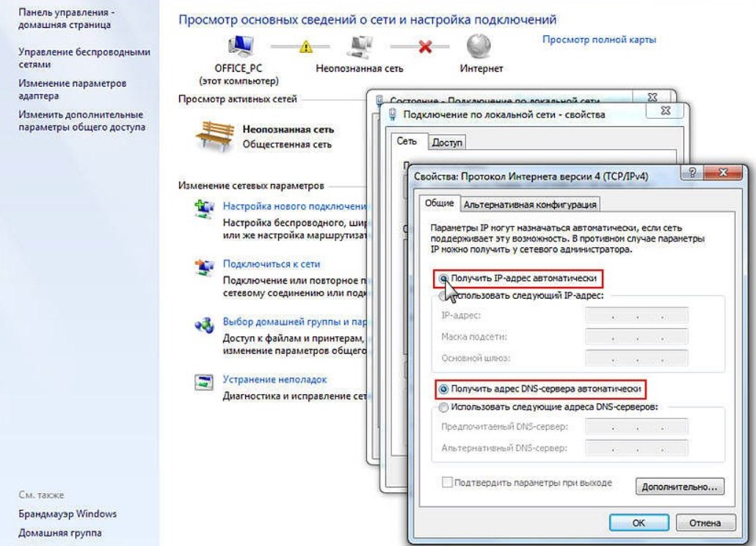Image resolution: width=756 pixels, height=546 pixels.
Task: Click the red X connection error icon
Action: click(425, 47)
